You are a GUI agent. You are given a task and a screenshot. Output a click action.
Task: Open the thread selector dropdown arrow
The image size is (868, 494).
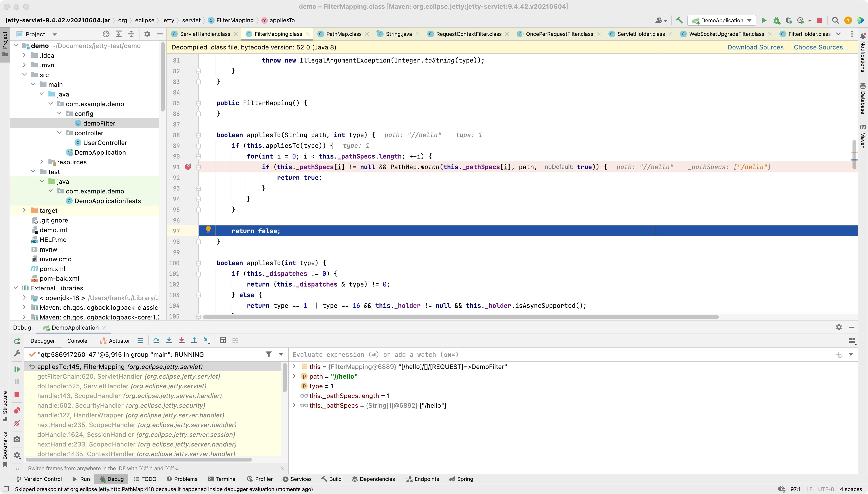281,354
